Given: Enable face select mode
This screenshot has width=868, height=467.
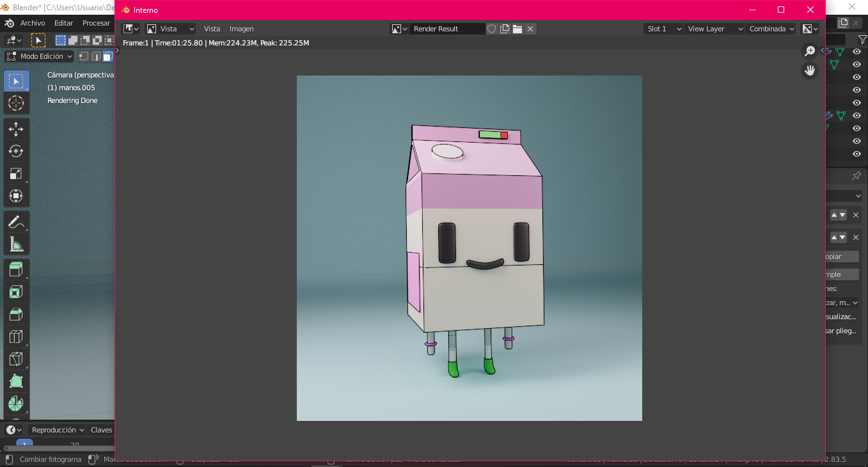Looking at the screenshot, I should [x=107, y=56].
